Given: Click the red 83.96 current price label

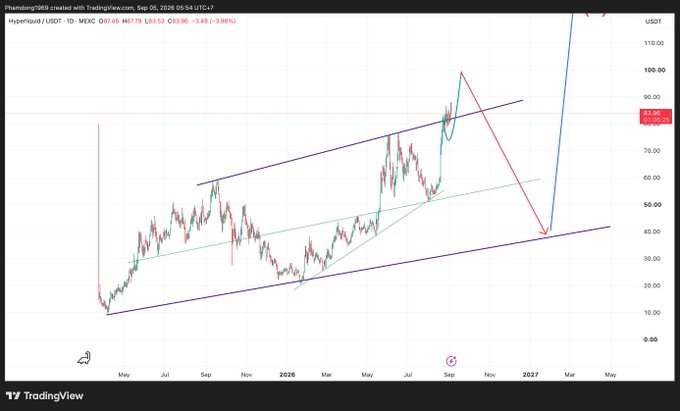Looking at the screenshot, I should click(655, 116).
